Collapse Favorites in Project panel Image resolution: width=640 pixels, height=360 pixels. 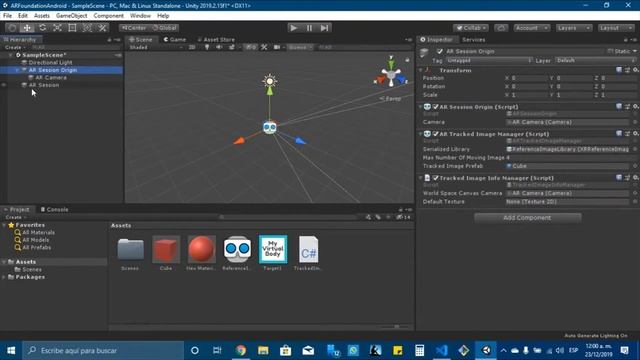4,225
